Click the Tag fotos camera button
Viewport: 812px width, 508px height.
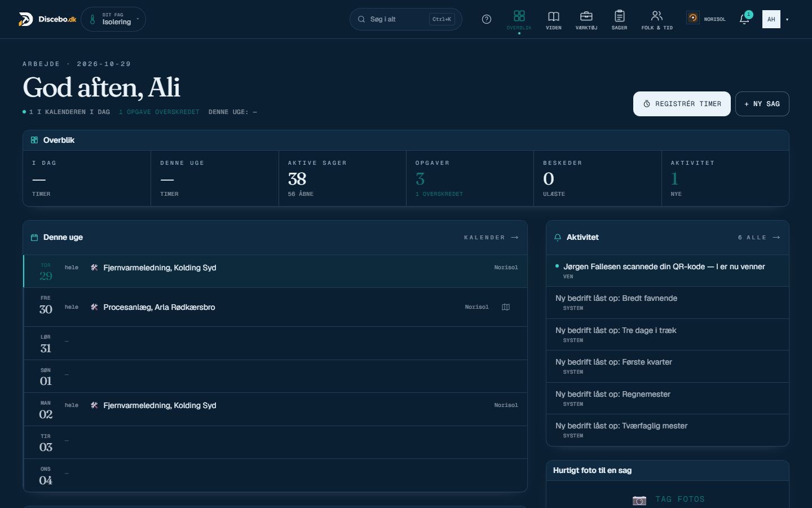click(668, 500)
